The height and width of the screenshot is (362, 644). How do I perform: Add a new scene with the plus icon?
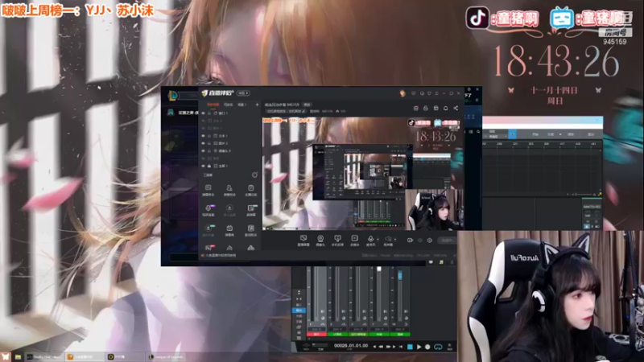tap(257, 105)
